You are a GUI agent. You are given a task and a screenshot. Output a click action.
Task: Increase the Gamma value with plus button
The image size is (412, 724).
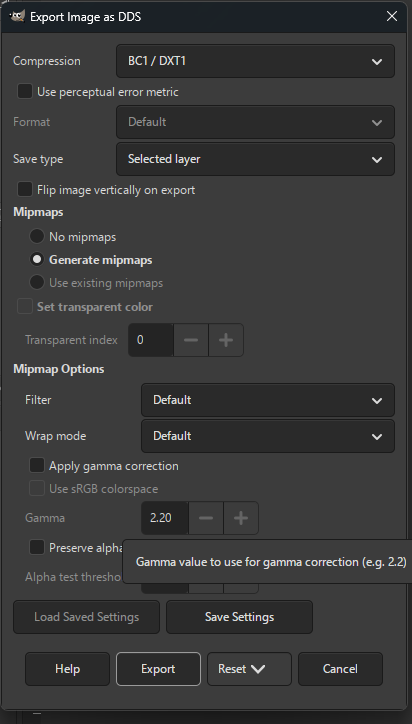tap(241, 518)
